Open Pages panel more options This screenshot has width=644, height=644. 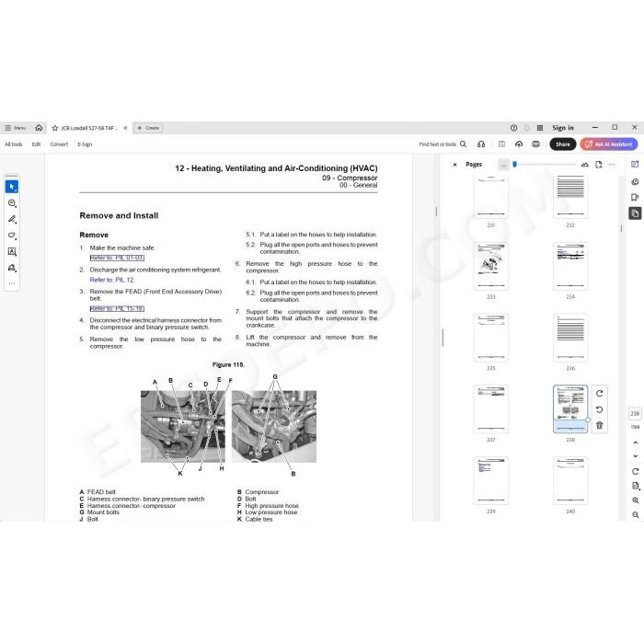click(612, 165)
